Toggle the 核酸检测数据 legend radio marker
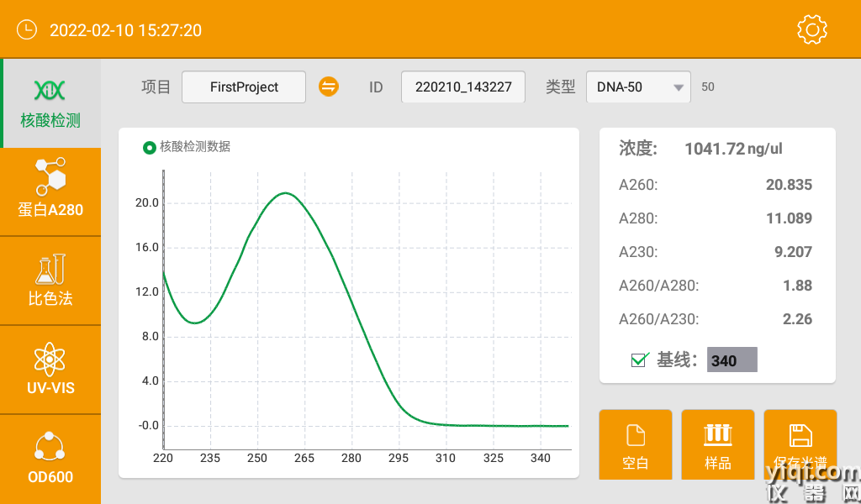Screen dimensions: 861x504 [150, 148]
